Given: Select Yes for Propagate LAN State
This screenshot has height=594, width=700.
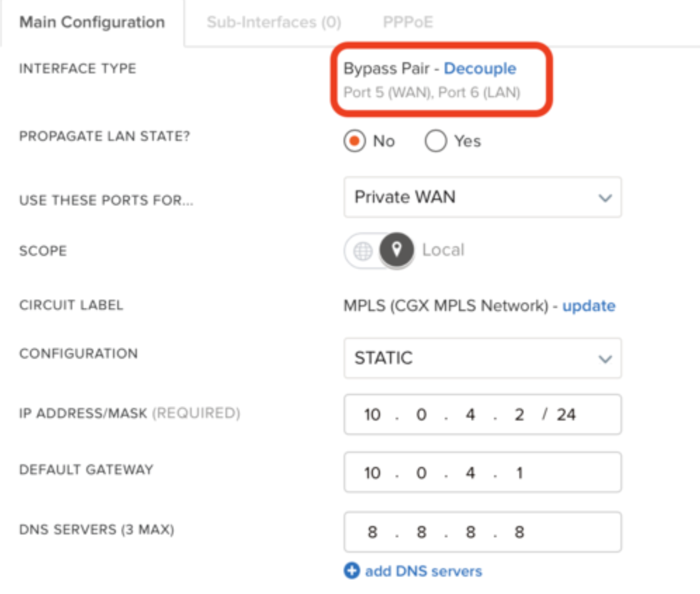Looking at the screenshot, I should click(x=436, y=141).
